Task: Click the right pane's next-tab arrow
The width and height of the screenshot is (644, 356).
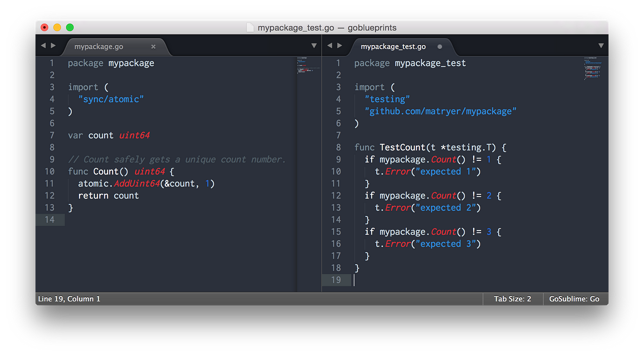Action: [340, 45]
